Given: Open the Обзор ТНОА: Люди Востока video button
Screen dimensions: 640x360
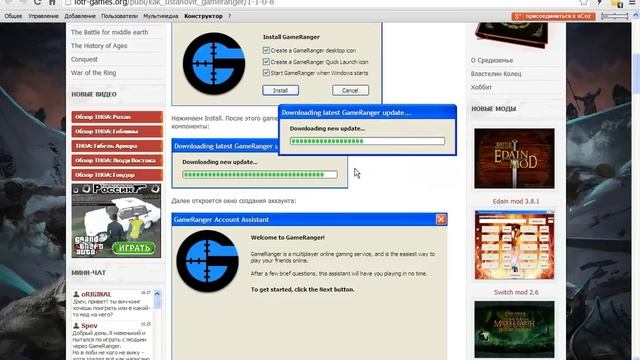Looking at the screenshot, I should click(x=117, y=160).
